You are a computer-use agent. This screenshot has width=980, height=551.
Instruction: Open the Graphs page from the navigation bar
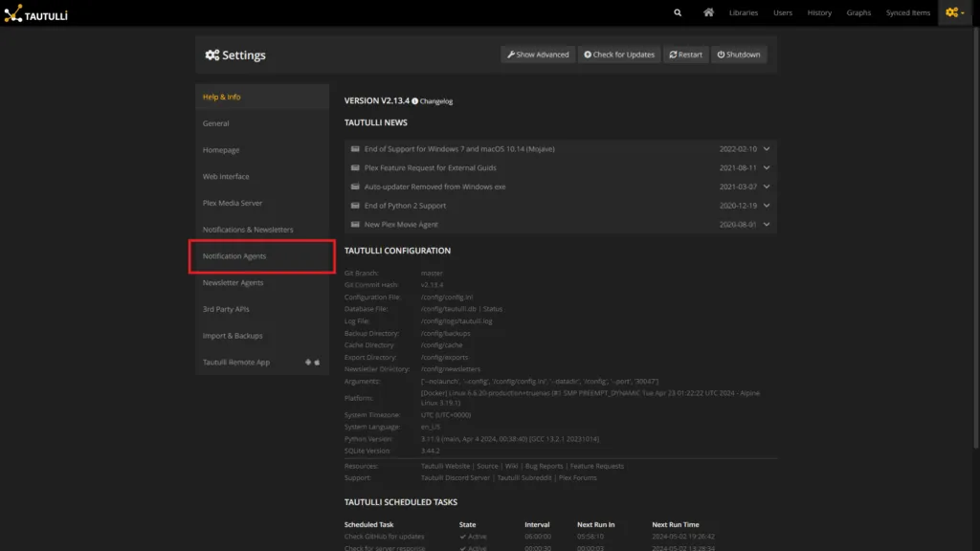coord(858,12)
